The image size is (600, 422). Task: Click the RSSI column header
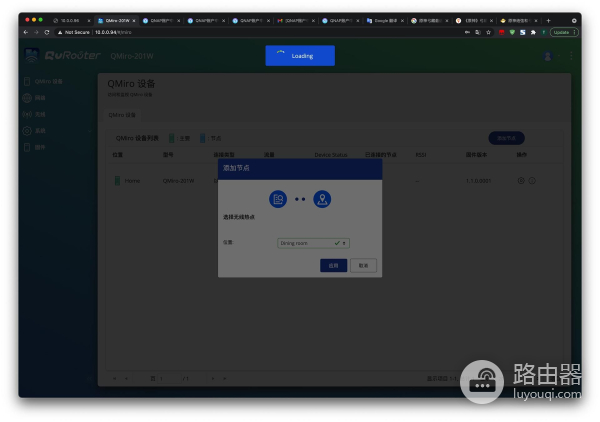pos(421,155)
